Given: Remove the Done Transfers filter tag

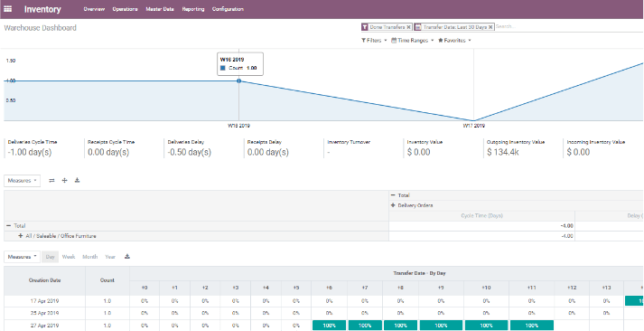Looking at the screenshot, I should (x=408, y=27).
